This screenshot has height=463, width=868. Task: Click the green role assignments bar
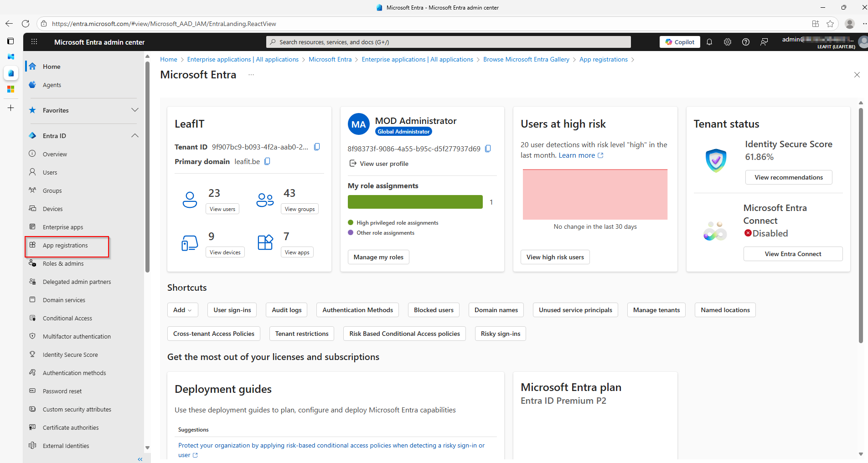pyautogui.click(x=415, y=202)
